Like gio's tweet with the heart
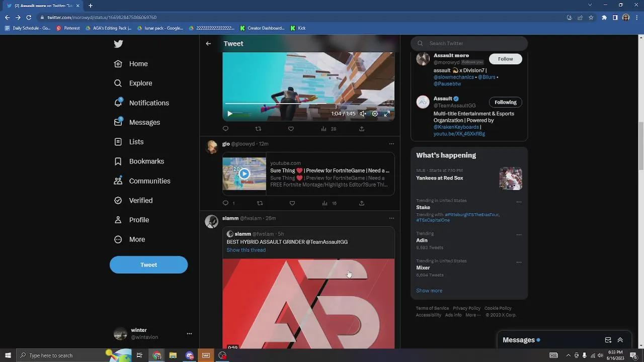This screenshot has height=362, width=644. click(292, 203)
